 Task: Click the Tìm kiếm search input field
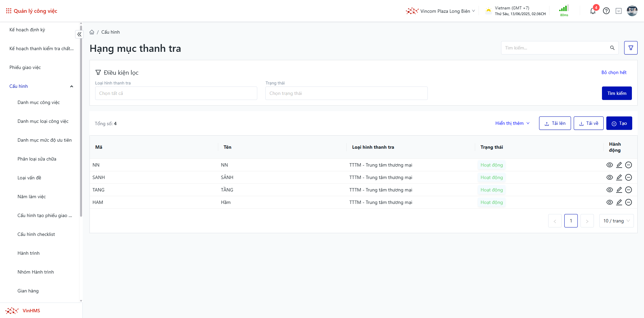[x=555, y=48]
